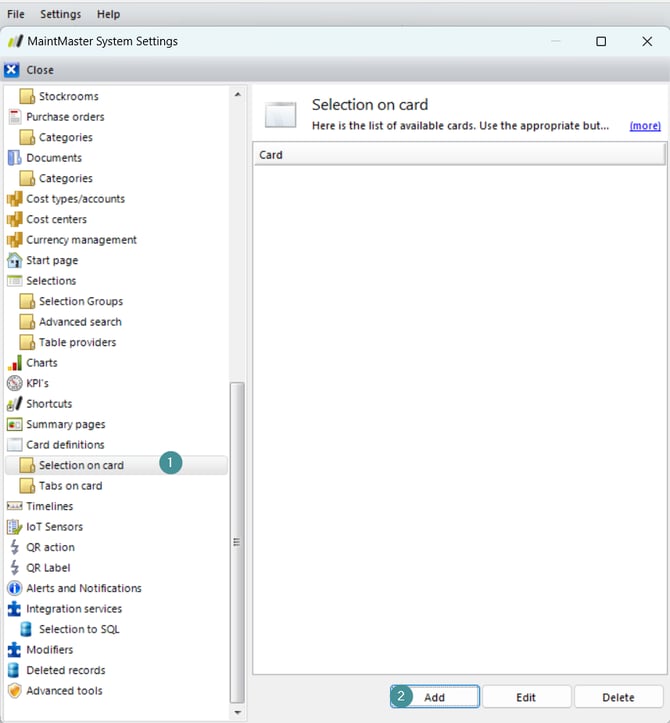
Task: Open the Settings menu
Action: [x=60, y=14]
